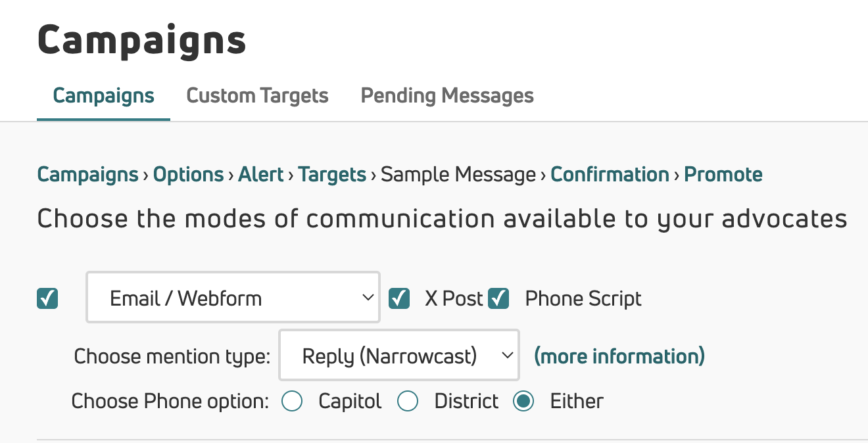Open the Promote breadcrumb step

tap(723, 175)
